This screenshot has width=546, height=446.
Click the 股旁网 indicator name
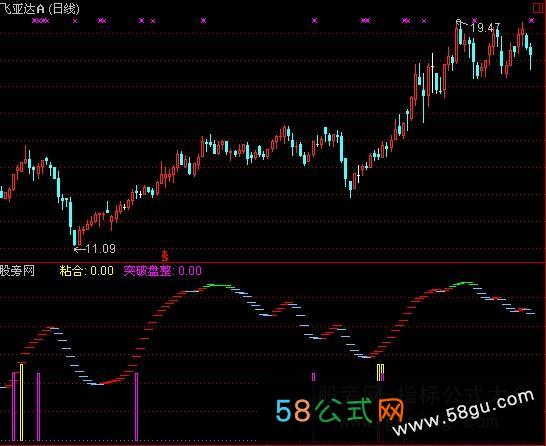pyautogui.click(x=17, y=271)
